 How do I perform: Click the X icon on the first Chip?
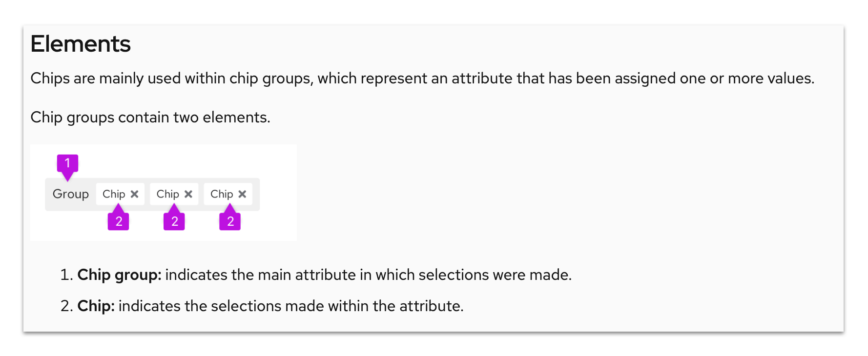click(x=135, y=194)
